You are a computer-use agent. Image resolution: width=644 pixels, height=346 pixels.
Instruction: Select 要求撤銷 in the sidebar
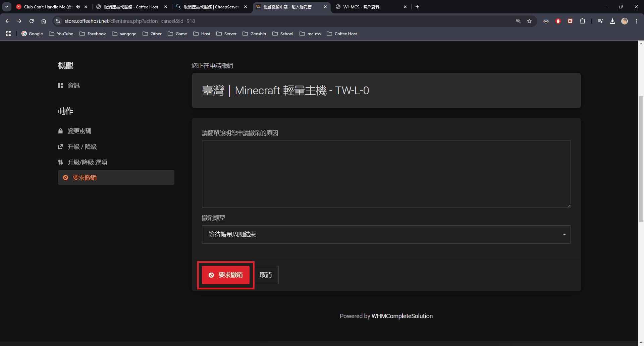tap(116, 178)
